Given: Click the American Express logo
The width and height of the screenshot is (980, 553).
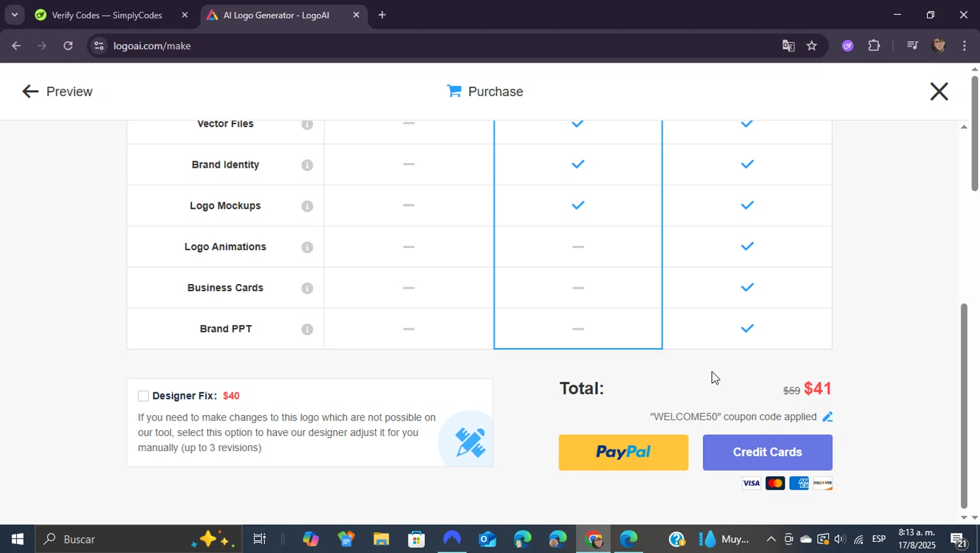Looking at the screenshot, I should click(x=798, y=483).
